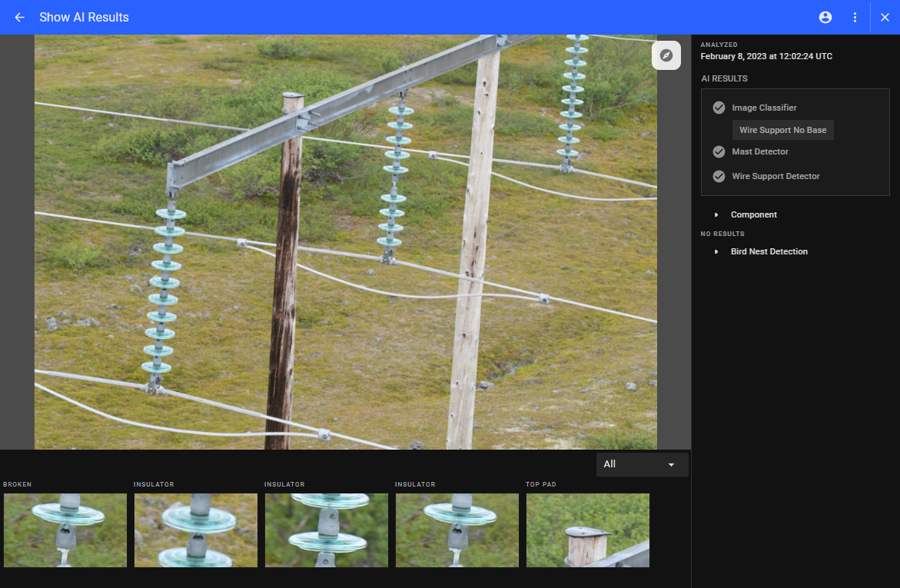Select the Top Pad thumbnail
This screenshot has height=588, width=900.
588,530
